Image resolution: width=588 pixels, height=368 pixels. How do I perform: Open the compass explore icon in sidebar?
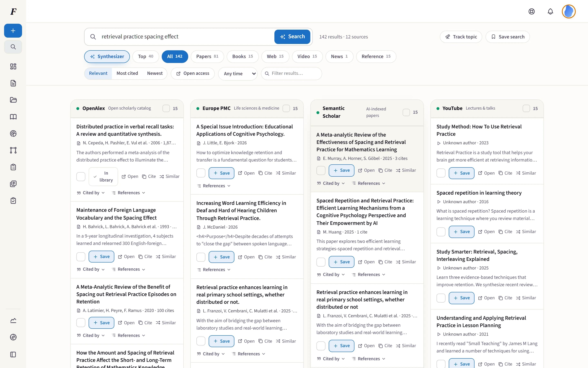[13, 337]
